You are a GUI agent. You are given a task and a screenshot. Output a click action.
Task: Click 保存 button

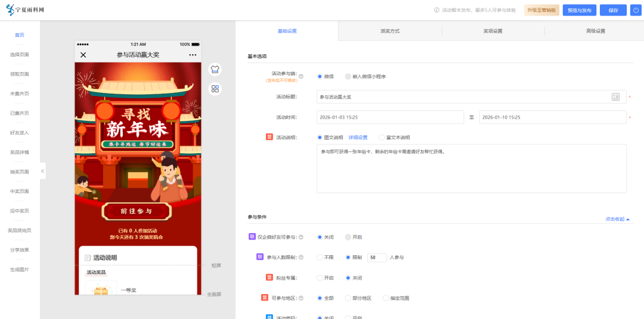613,10
